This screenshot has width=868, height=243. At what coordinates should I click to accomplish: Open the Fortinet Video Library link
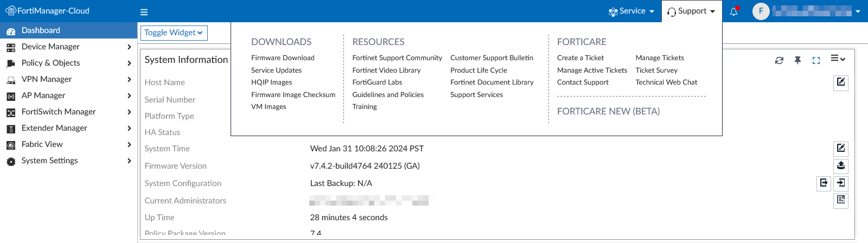386,71
